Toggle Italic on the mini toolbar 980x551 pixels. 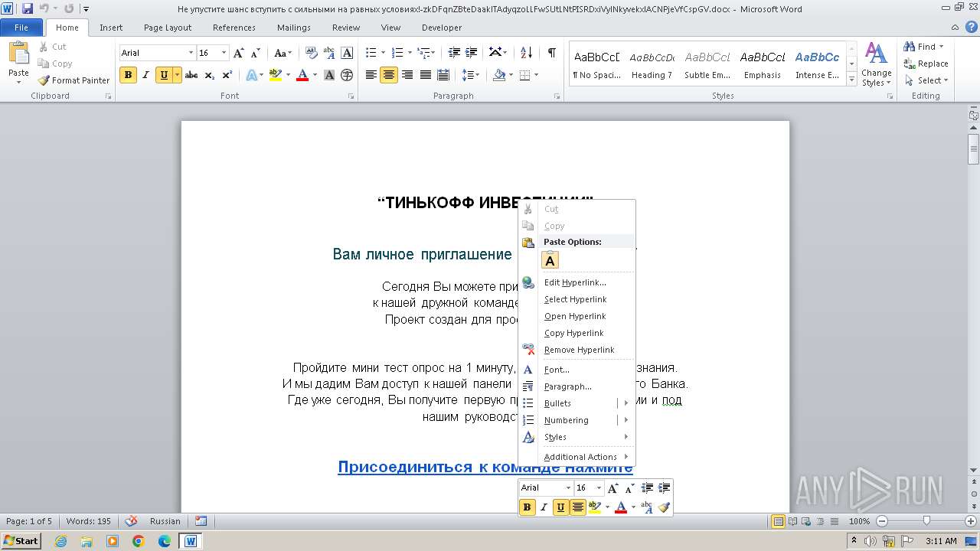(544, 507)
